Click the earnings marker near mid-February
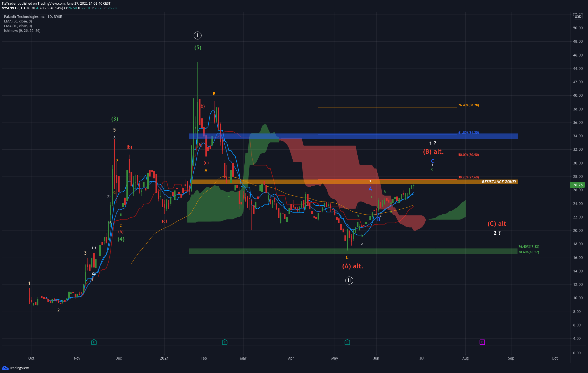Screen dimensions: 588x373 225,342
